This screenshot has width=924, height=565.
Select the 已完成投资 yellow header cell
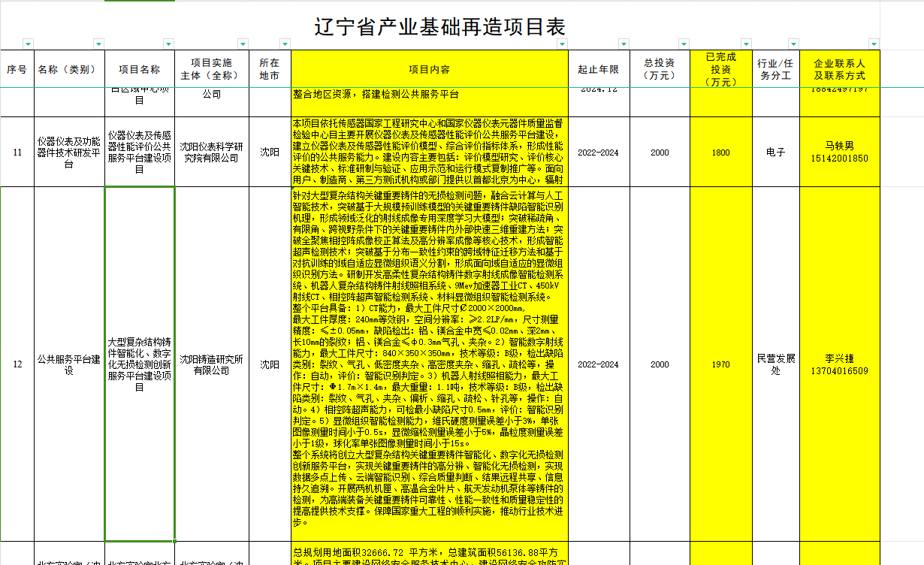pos(720,70)
